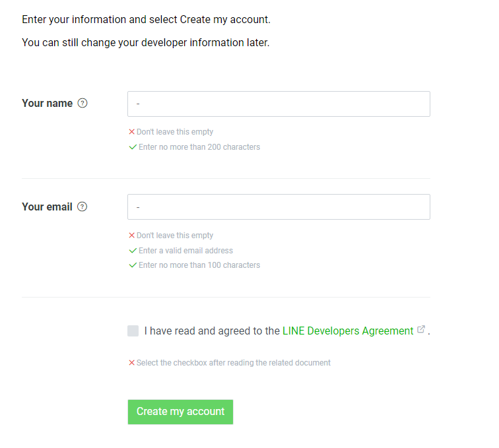Viewport: 499px width, 448px height.
Task: Click the "Your name" field label
Action: point(47,104)
